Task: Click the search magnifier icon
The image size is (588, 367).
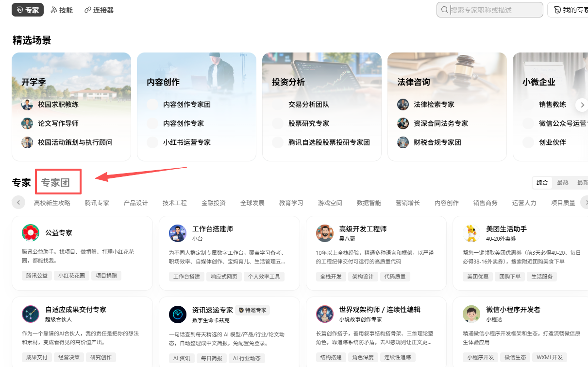Action: tap(444, 10)
